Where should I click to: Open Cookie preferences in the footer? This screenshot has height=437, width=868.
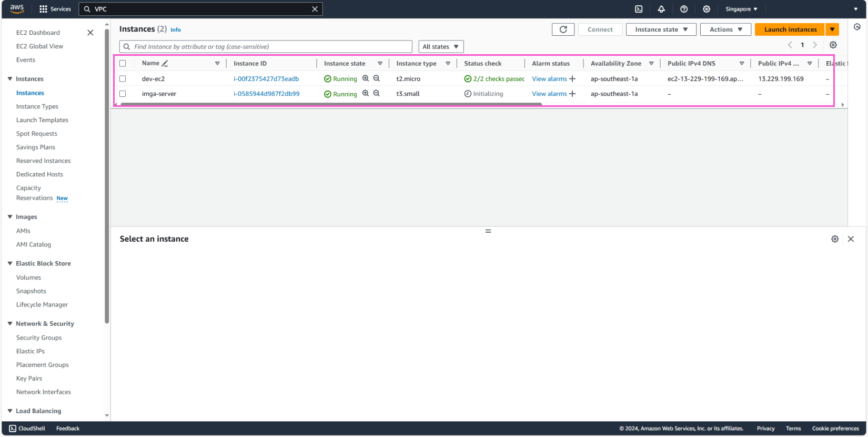tap(835, 429)
